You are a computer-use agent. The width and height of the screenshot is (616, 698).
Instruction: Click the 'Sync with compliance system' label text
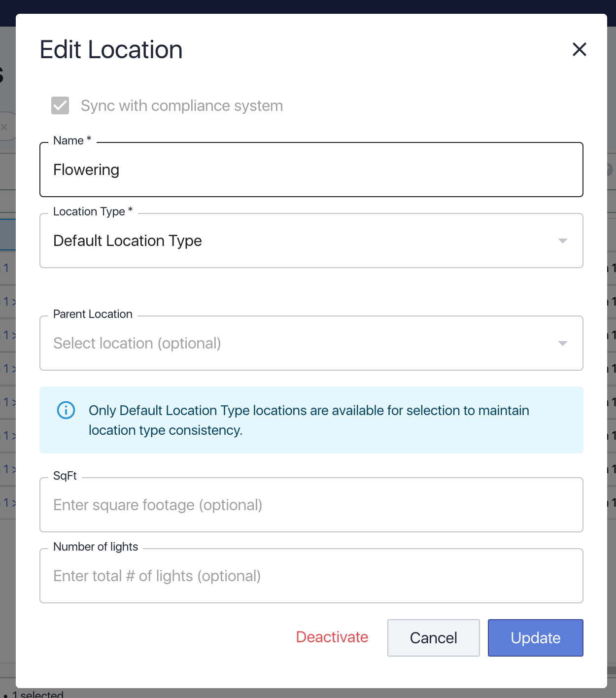tap(181, 106)
